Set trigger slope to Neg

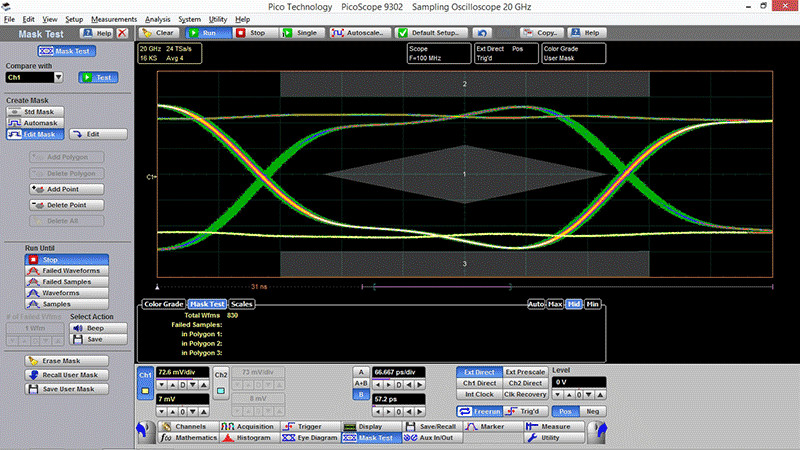pos(594,411)
